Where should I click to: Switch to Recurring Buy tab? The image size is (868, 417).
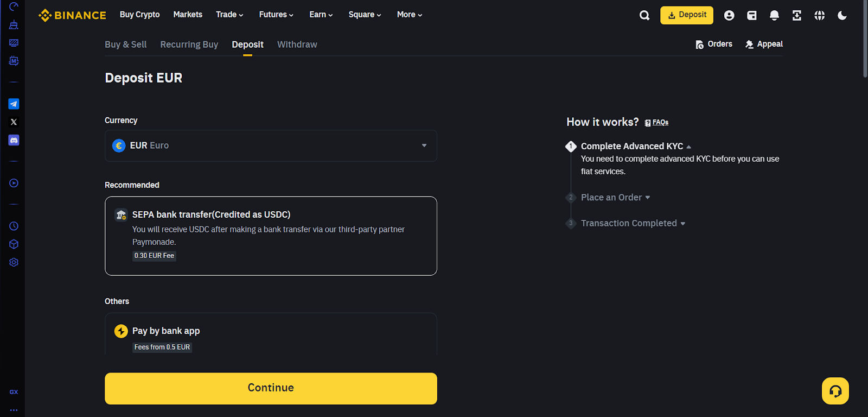click(189, 45)
